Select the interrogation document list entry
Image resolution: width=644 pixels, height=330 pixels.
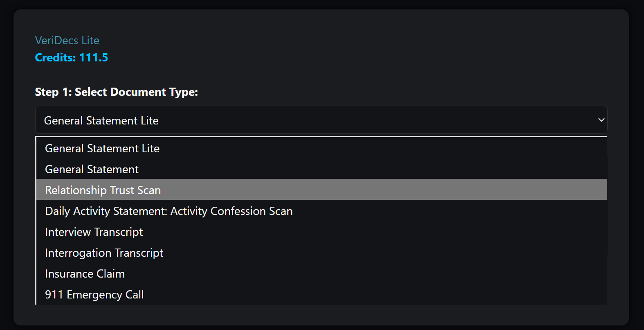pyautogui.click(x=104, y=253)
